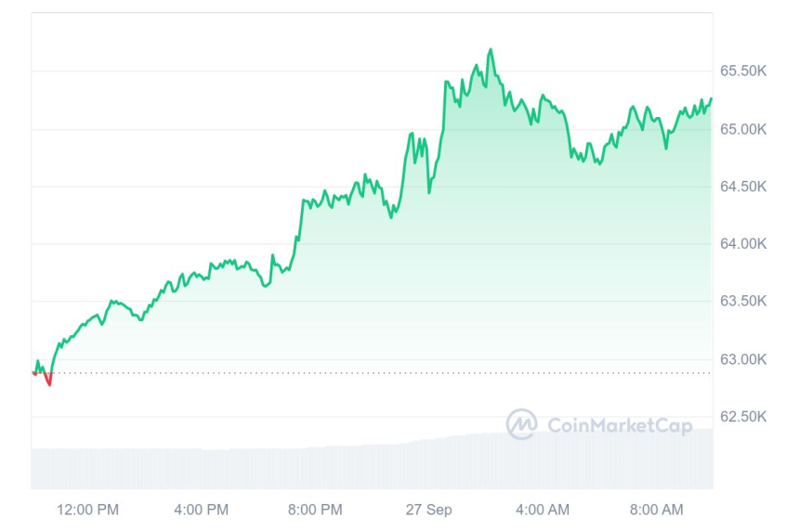Image resolution: width=799 pixels, height=532 pixels.
Task: Click the 63.50K price axis label
Action: 743,302
